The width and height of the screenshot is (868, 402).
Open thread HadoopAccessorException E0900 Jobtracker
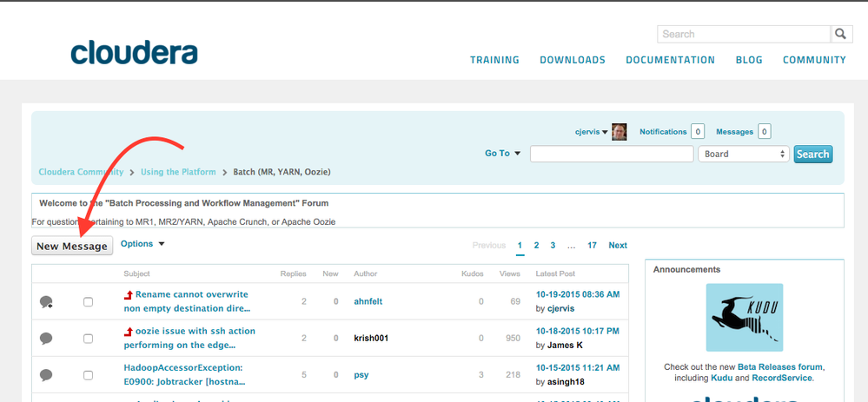(184, 374)
